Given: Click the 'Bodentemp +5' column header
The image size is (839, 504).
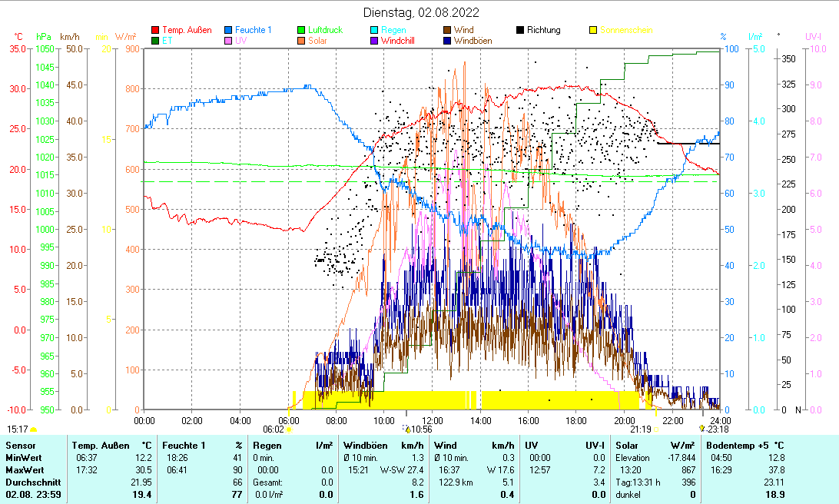Looking at the screenshot, I should [x=738, y=446].
